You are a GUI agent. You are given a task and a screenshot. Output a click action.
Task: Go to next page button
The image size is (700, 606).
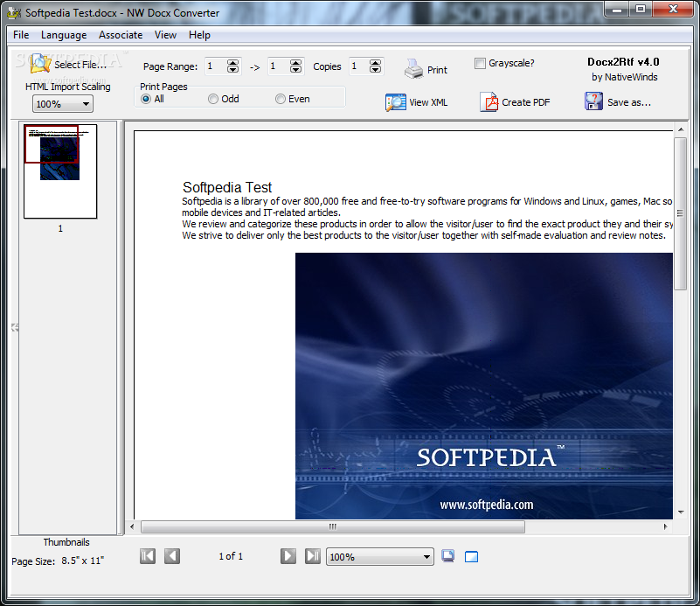tap(288, 556)
